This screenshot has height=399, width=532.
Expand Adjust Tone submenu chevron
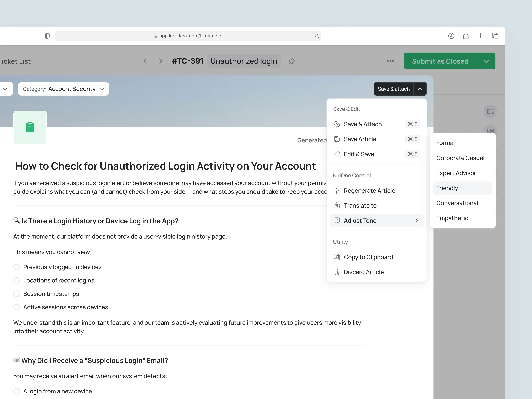[x=417, y=221]
